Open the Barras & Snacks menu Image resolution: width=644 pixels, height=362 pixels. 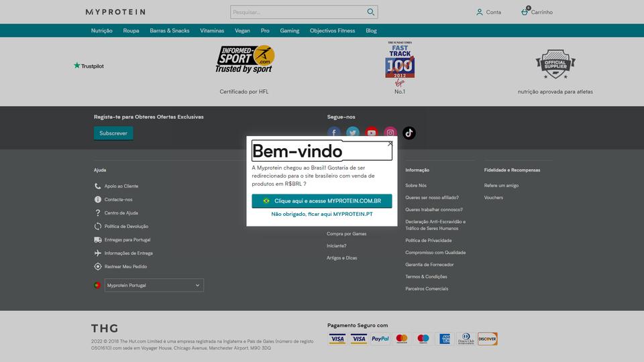pyautogui.click(x=170, y=31)
